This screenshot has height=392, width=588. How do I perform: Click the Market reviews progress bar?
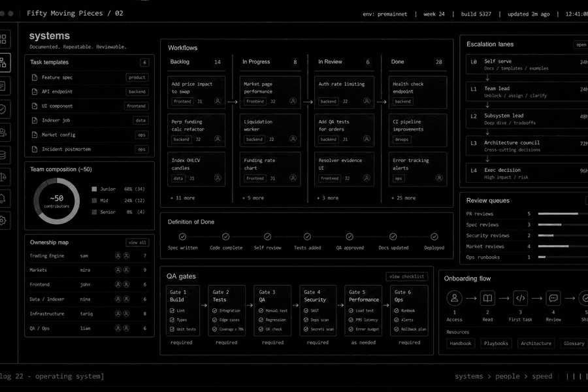(563, 246)
